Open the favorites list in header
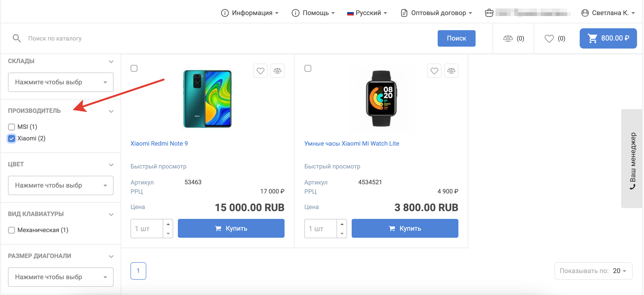The image size is (644, 295). tap(554, 38)
